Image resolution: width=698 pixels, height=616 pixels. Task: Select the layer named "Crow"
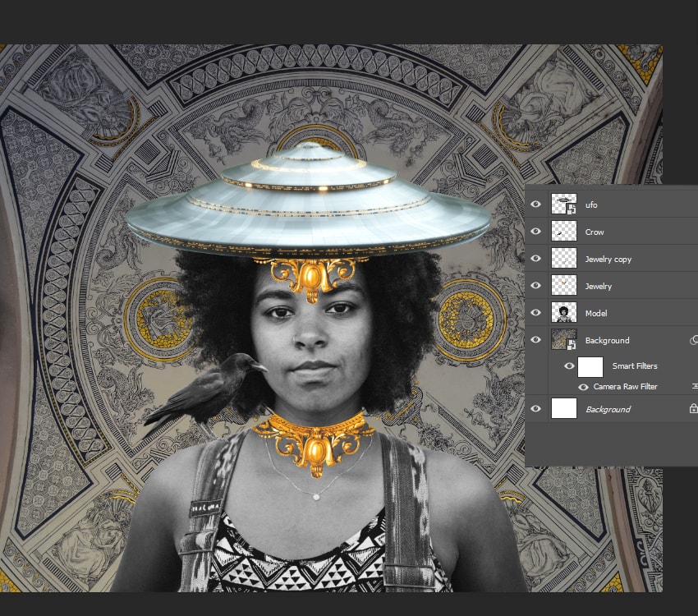coord(595,232)
